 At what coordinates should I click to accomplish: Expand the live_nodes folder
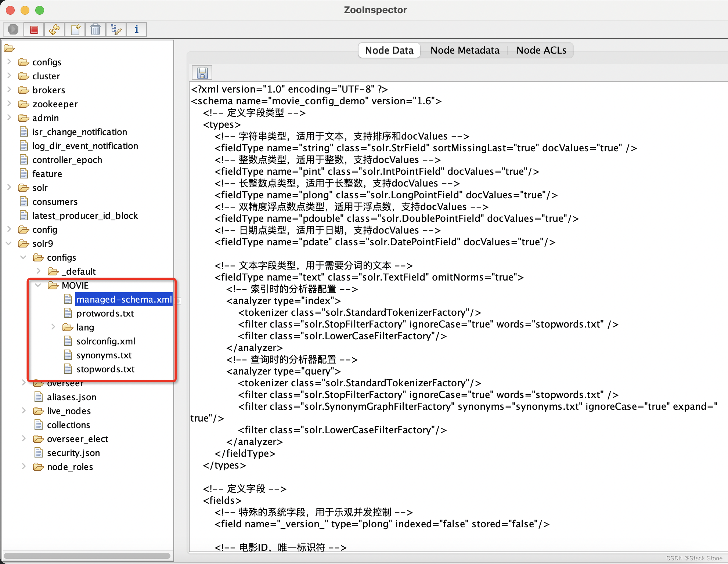pos(24,411)
